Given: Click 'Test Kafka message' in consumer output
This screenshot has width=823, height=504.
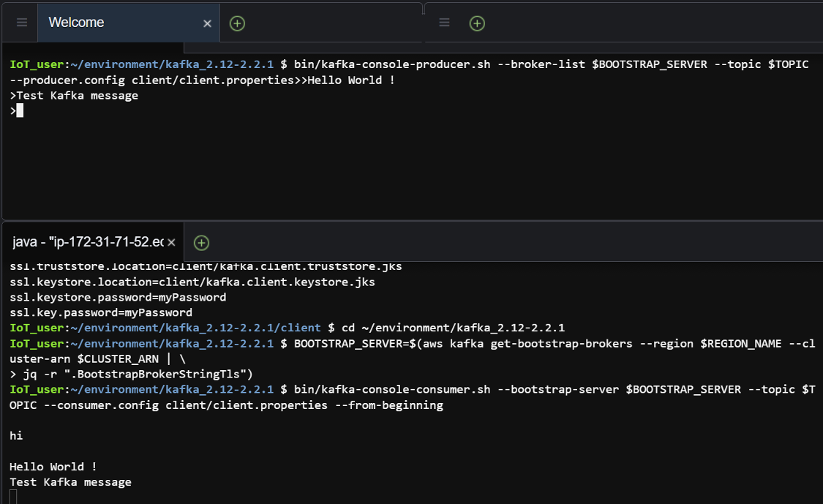Looking at the screenshot, I should point(70,482).
